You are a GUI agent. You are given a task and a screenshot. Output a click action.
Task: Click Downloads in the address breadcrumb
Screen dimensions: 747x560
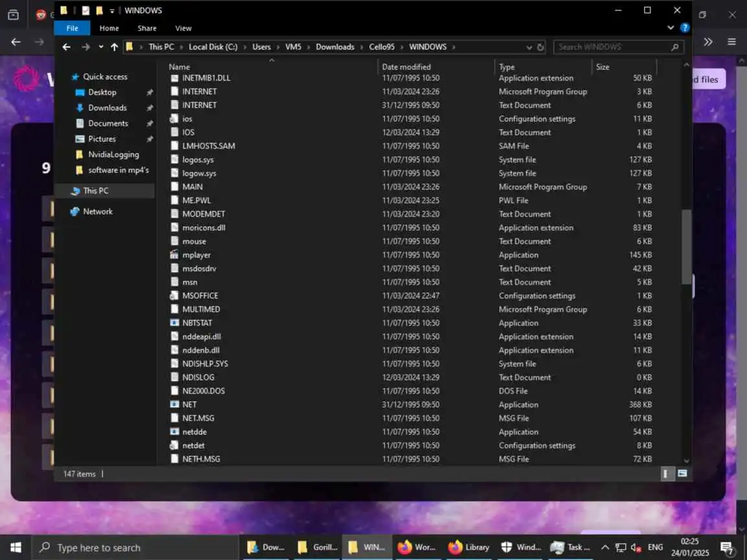click(335, 47)
